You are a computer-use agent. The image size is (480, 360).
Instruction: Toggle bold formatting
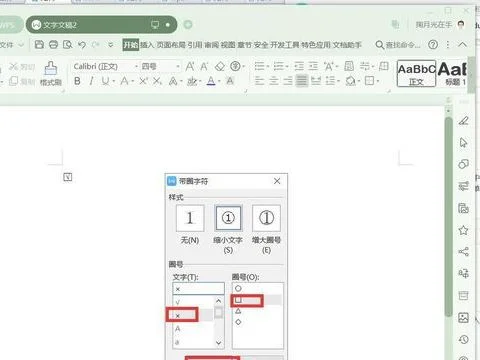pos(77,81)
